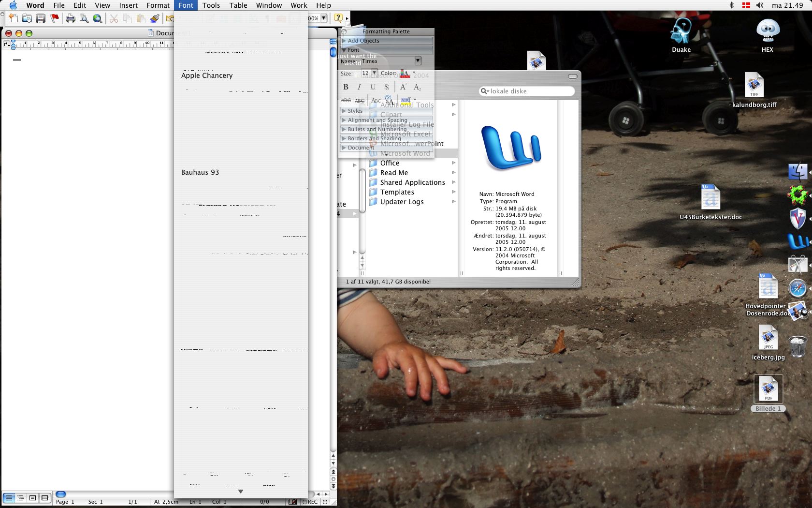Screen dimensions: 812x508
Task: Select Outline View button in Word window
Action: click(21, 498)
